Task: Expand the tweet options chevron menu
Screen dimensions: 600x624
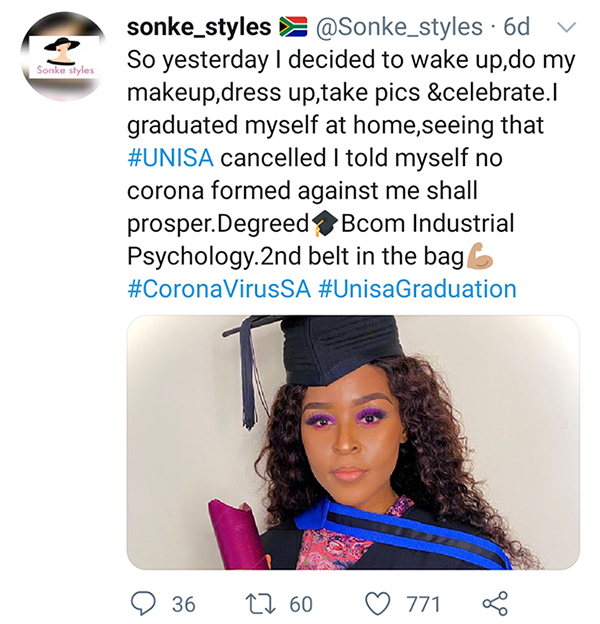Action: click(x=567, y=25)
